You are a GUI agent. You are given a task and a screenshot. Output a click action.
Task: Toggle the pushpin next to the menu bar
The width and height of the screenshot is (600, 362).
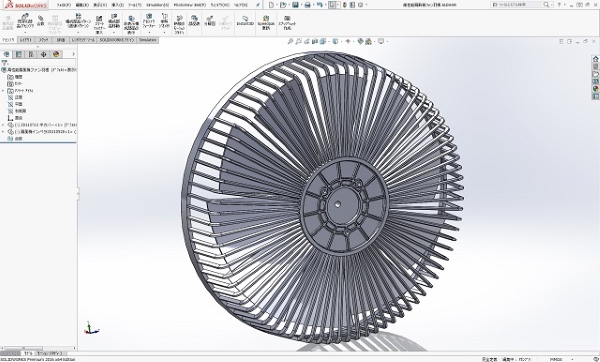(x=258, y=5)
